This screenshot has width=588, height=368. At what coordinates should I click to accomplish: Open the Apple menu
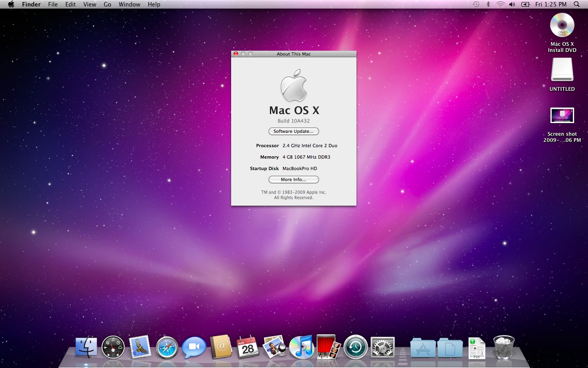11,4
